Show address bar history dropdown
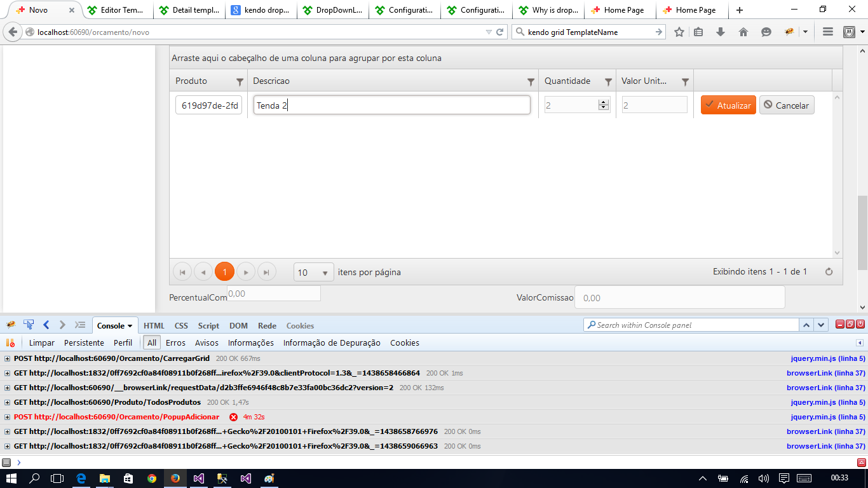 489,32
